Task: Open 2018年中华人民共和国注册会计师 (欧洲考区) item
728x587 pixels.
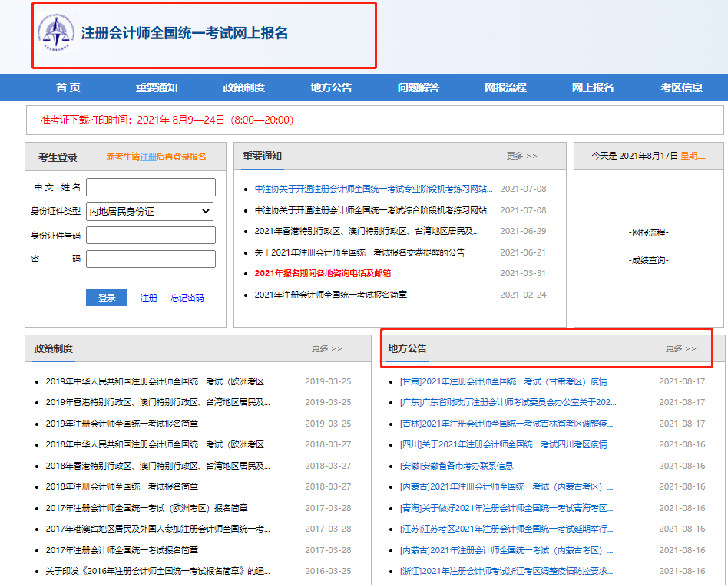Action: [x=158, y=444]
